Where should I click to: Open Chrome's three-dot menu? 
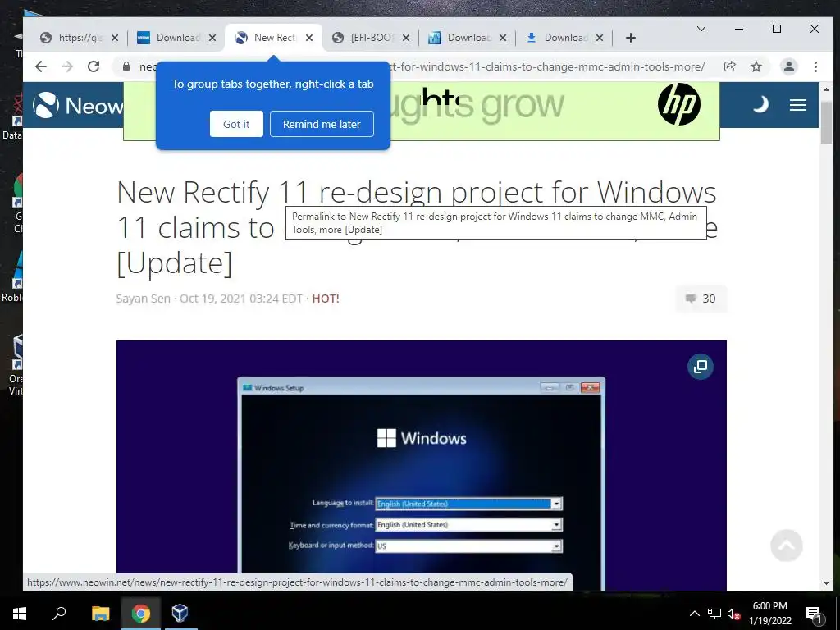point(815,66)
